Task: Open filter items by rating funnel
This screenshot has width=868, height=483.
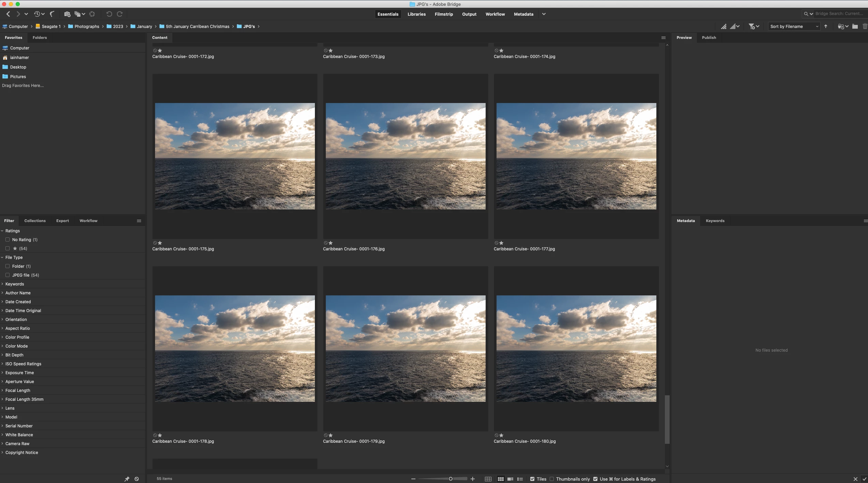Action: tap(751, 26)
